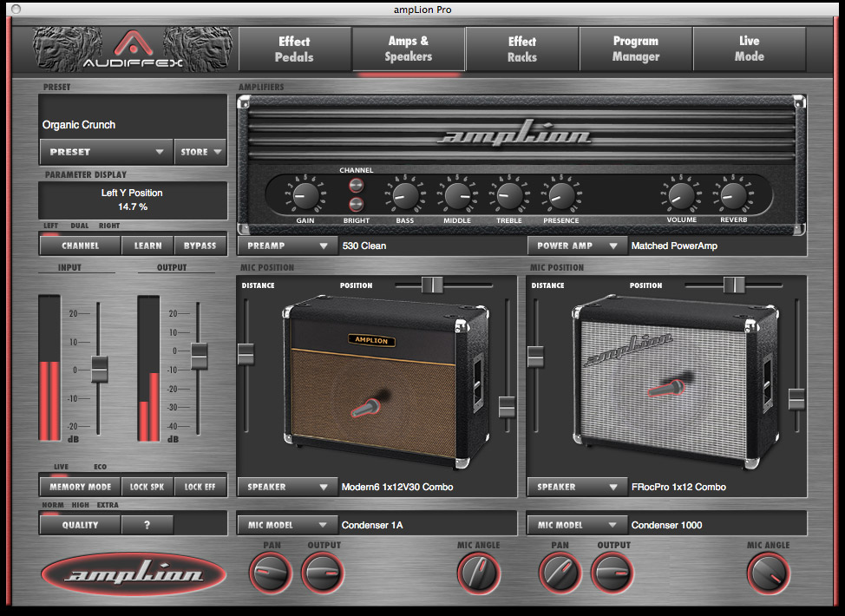Toggle the Memory Mode Live/Eco button
The width and height of the screenshot is (845, 616).
tap(81, 487)
